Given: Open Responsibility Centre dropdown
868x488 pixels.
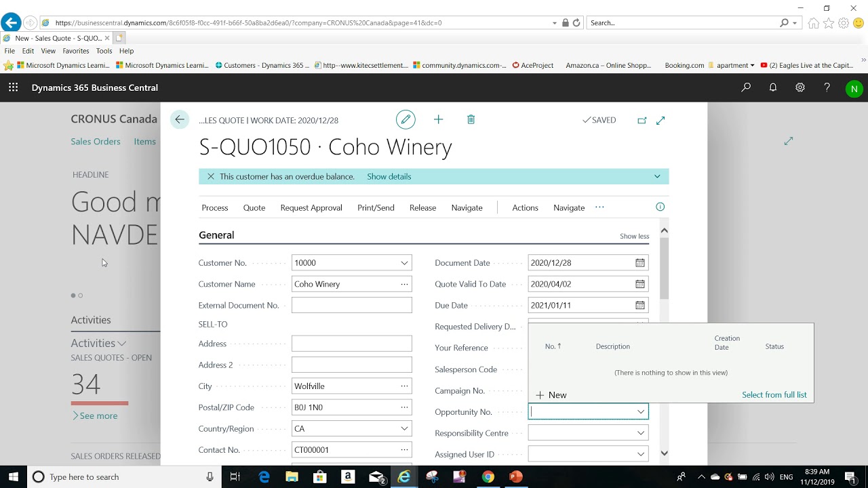Looking at the screenshot, I should click(640, 432).
